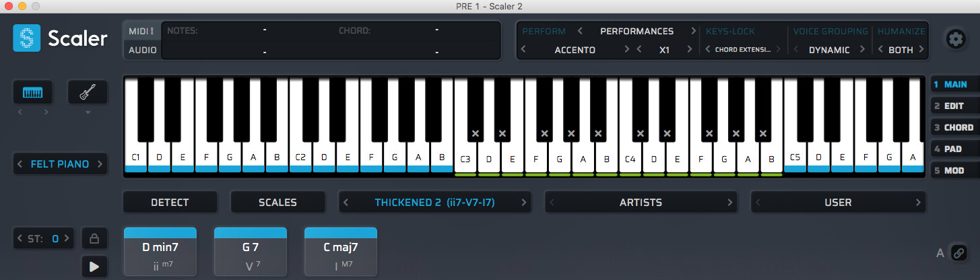Screen dimensions: 980x280
Task: Decrease X1 playback speed arrow
Action: tap(640, 50)
